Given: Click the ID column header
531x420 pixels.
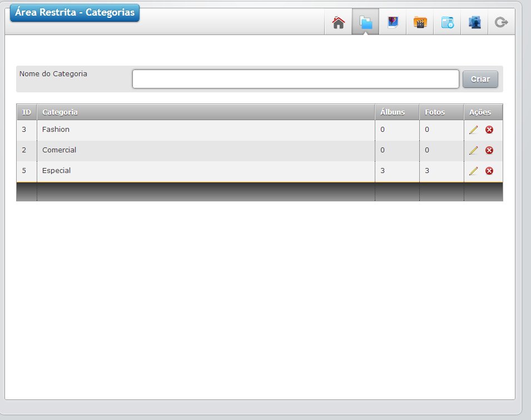Looking at the screenshot, I should [27, 112].
